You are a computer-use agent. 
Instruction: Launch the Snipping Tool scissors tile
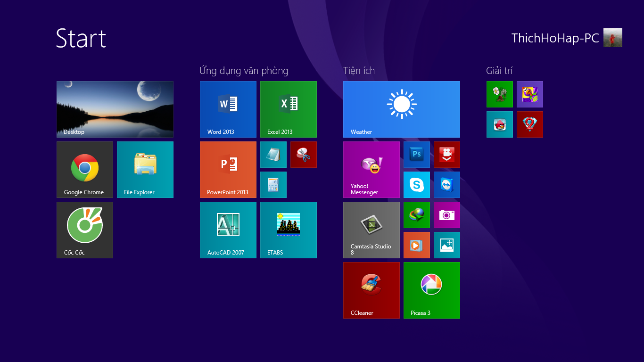click(304, 155)
